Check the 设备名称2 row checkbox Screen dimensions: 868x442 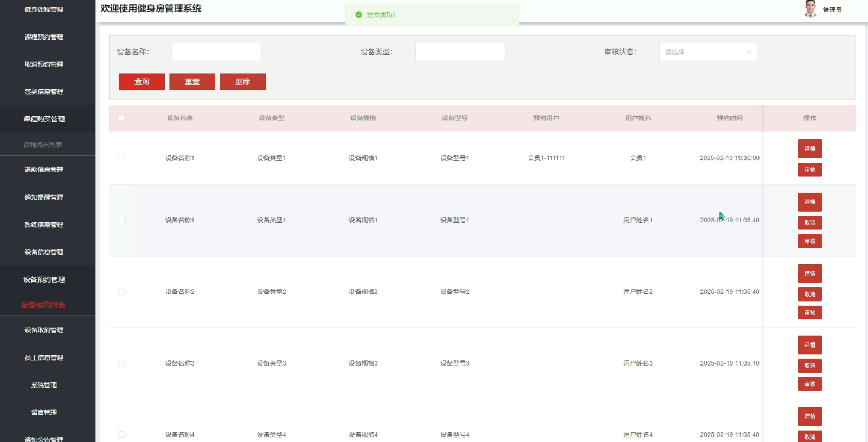(x=121, y=292)
